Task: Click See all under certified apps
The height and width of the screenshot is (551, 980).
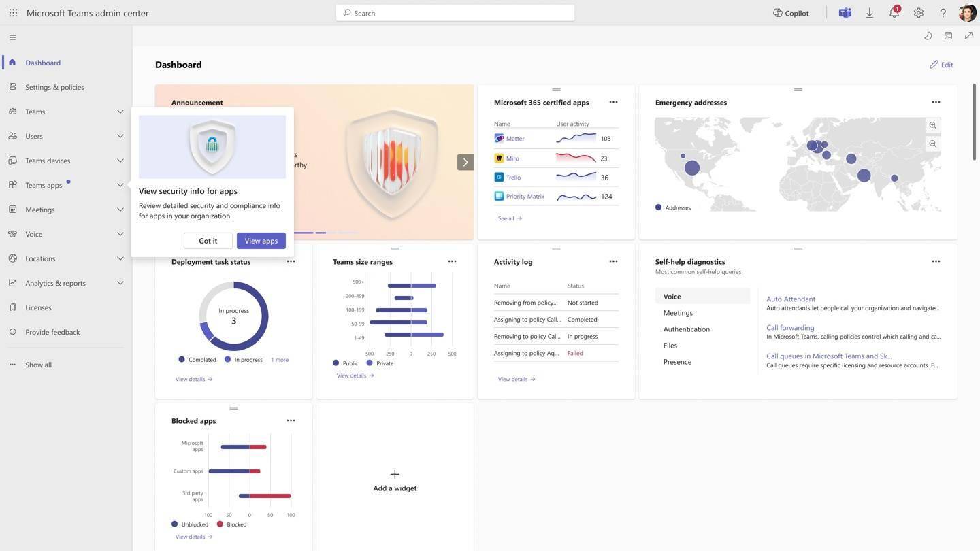Action: click(510, 218)
